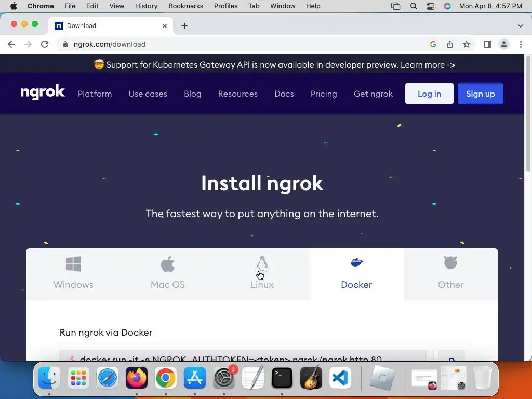This screenshot has width=532, height=399.
Task: Select the Windows platform tab
Action: [x=73, y=274]
